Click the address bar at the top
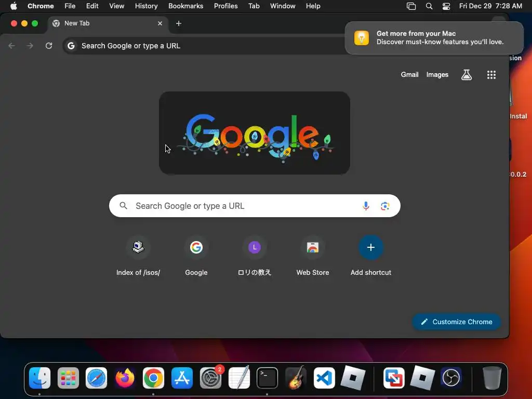The width and height of the screenshot is (532, 399). coord(204,46)
